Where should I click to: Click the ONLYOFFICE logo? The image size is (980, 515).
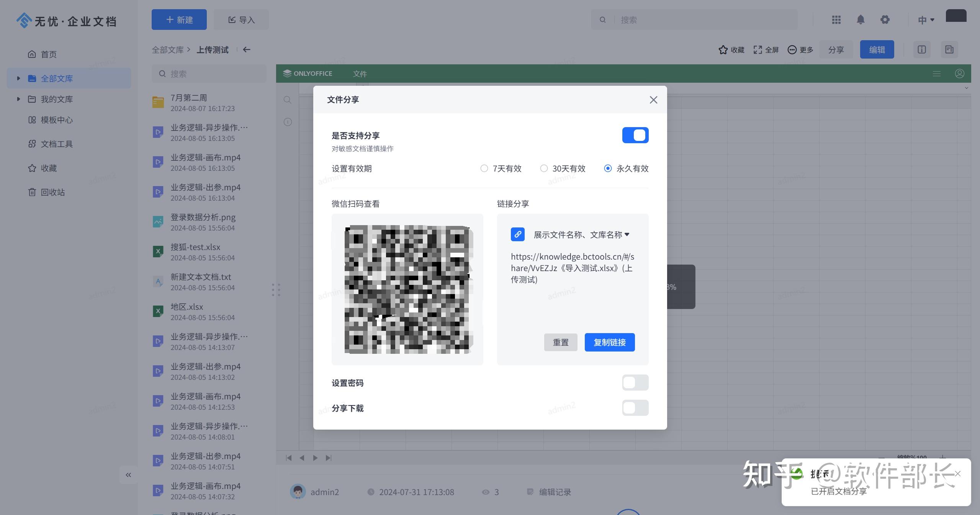[x=308, y=74]
